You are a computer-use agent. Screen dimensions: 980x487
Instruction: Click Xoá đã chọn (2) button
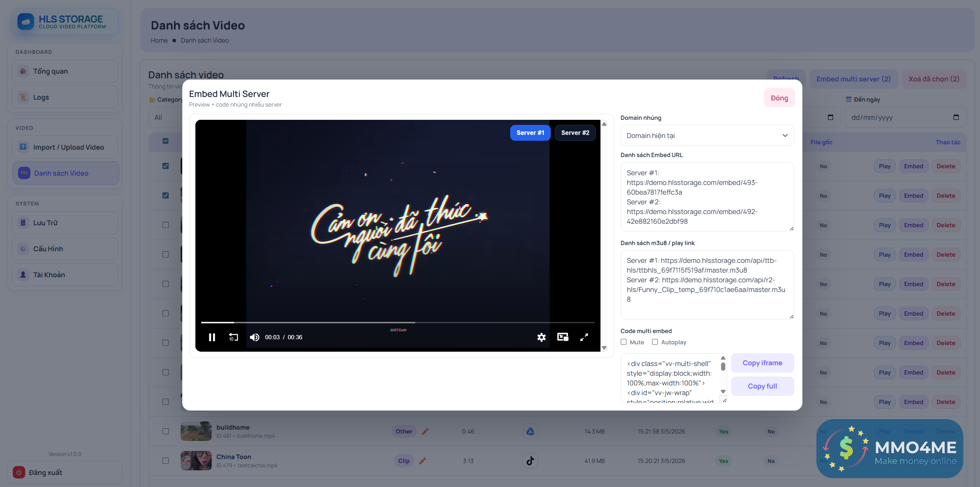click(x=934, y=79)
